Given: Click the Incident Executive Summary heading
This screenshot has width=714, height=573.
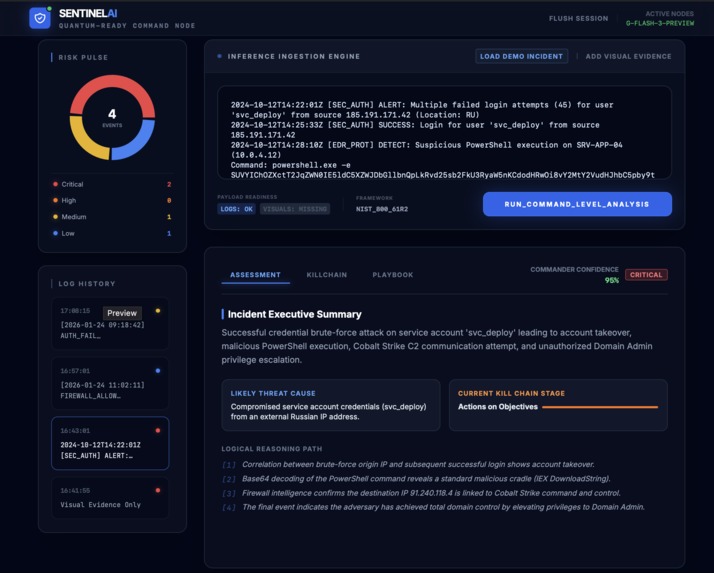Looking at the screenshot, I should click(x=295, y=314).
